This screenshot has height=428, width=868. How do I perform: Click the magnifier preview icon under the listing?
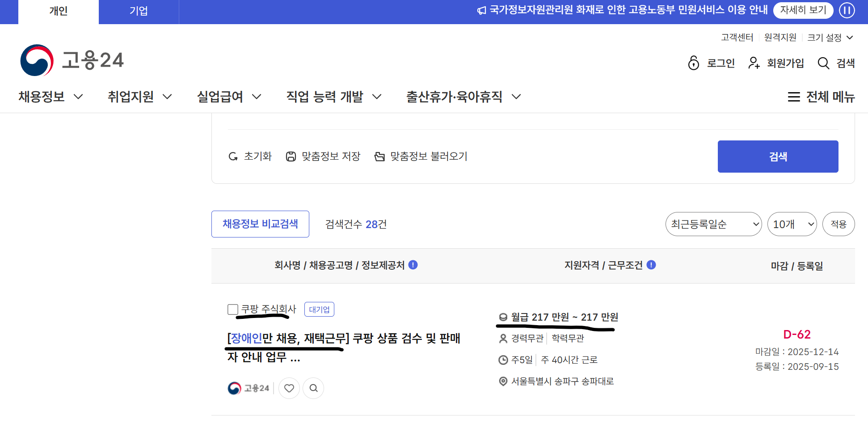coord(313,388)
